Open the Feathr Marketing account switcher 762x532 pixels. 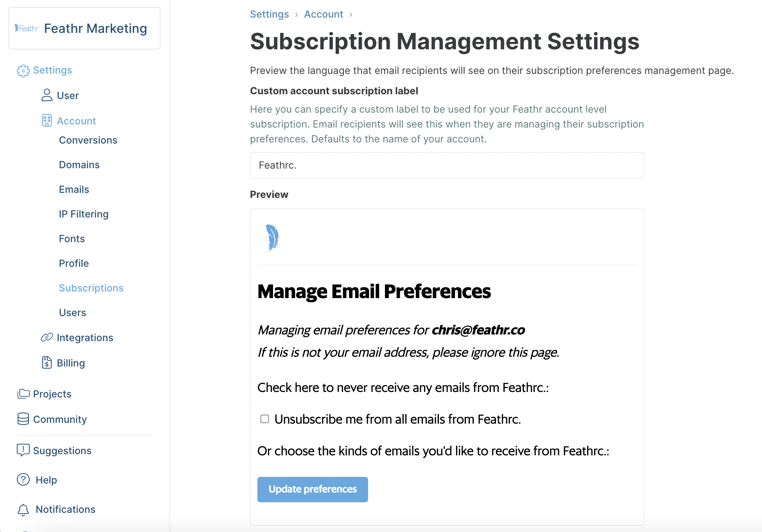pos(84,28)
